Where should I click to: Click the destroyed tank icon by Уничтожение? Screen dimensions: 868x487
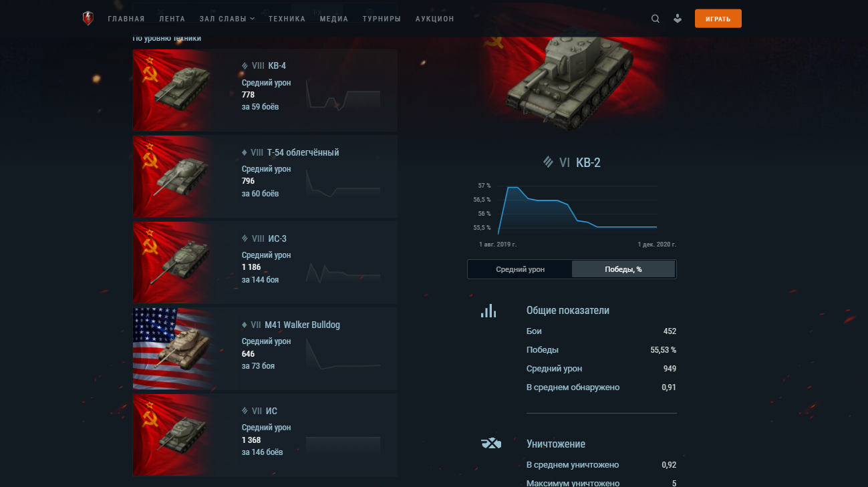point(491,444)
